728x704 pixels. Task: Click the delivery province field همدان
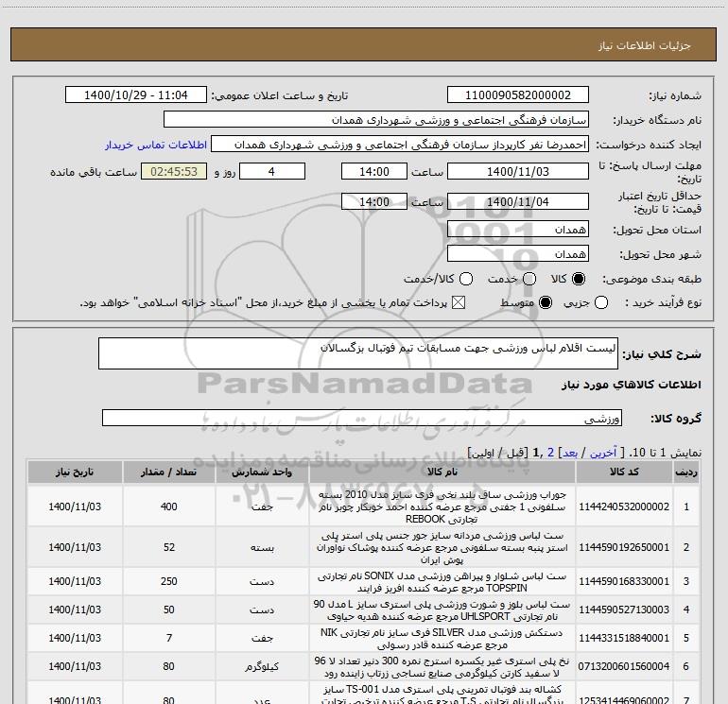pos(518,229)
